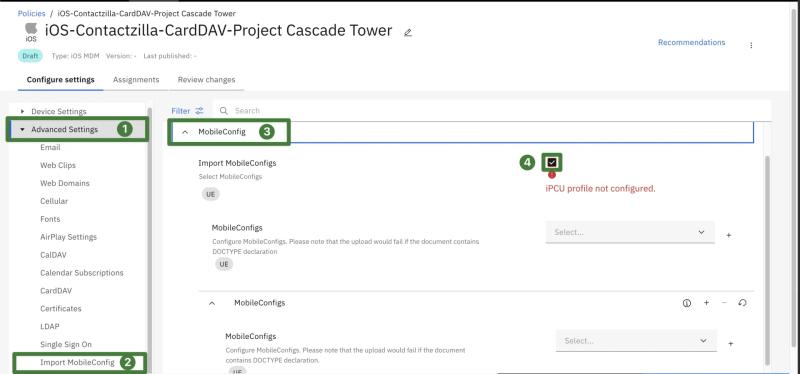Switch to the Review changes tab

(206, 80)
